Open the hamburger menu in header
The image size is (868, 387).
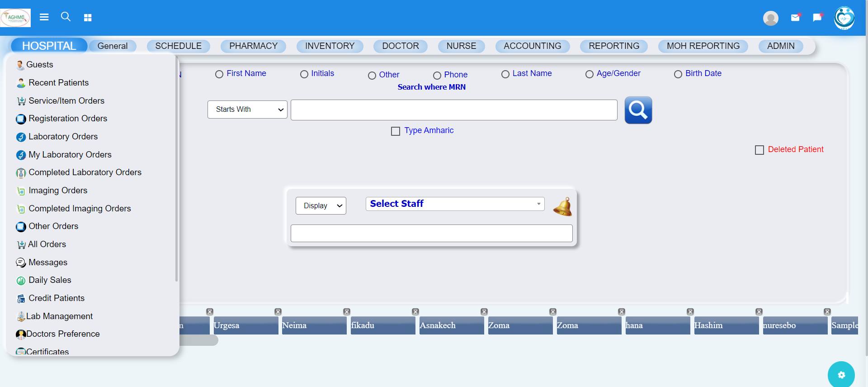(44, 17)
